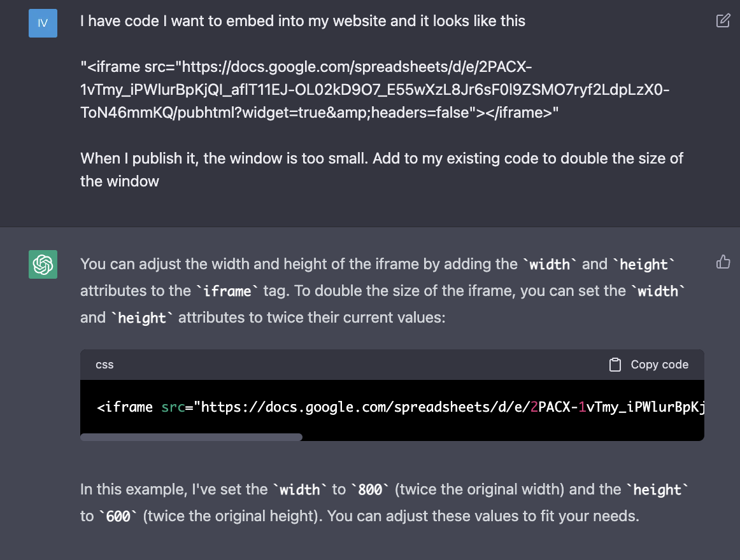Screen dimensions: 740x560
Task: Click the inline code `iframe` in the reply
Action: coord(227,291)
